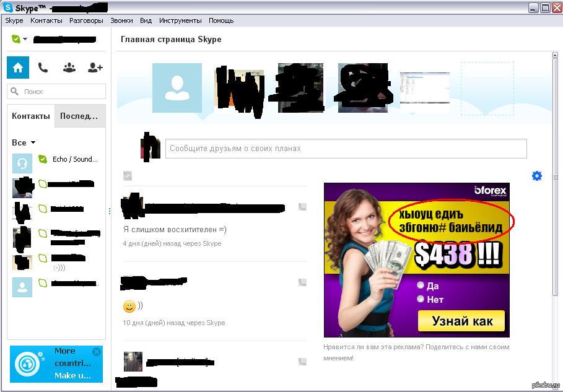Click the add contact icon
This screenshot has height=392, width=563.
95,68
